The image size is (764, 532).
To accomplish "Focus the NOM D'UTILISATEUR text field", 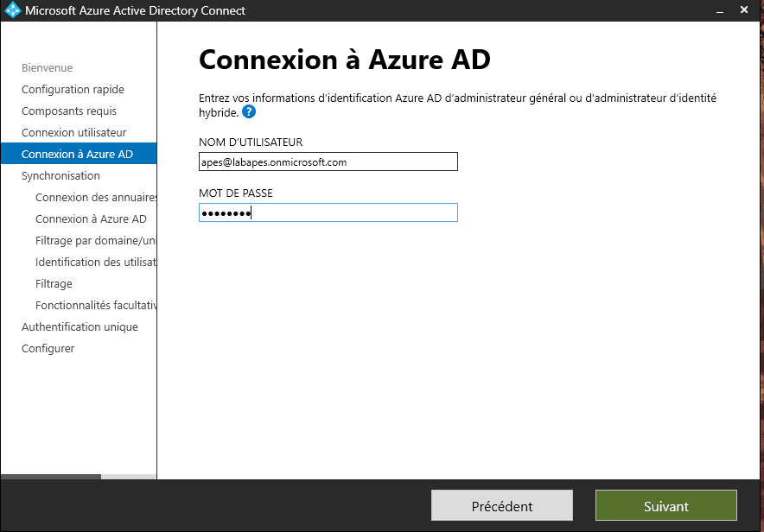I will pyautogui.click(x=328, y=161).
